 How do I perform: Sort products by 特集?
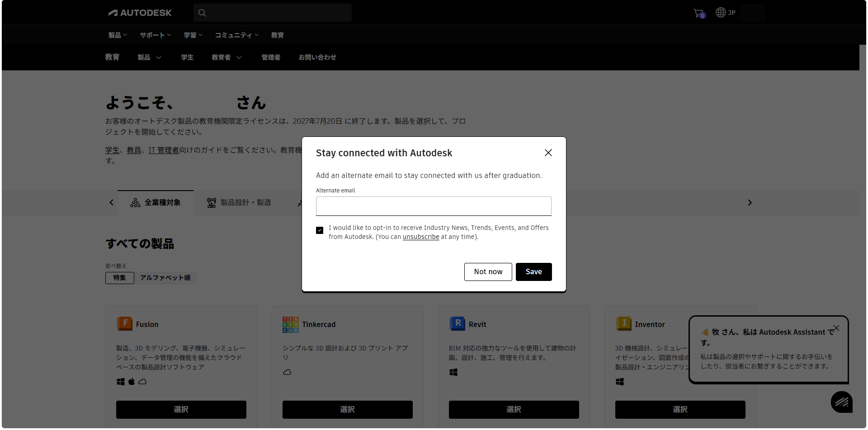pos(120,278)
